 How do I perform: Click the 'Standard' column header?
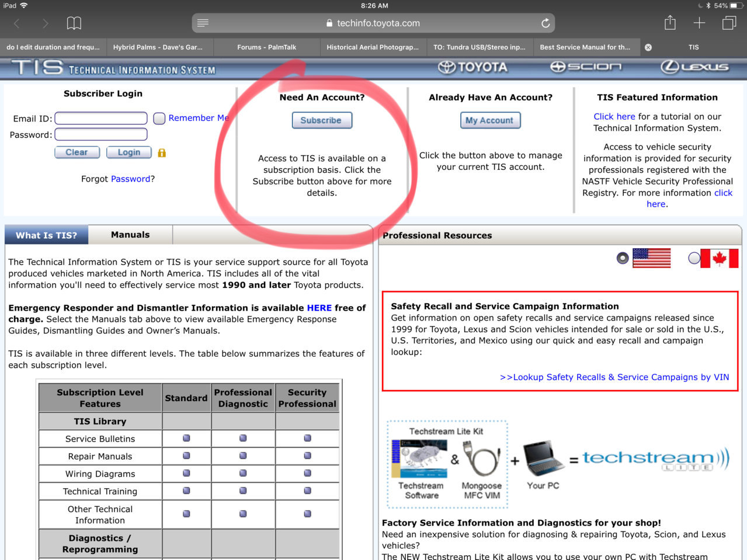(186, 398)
